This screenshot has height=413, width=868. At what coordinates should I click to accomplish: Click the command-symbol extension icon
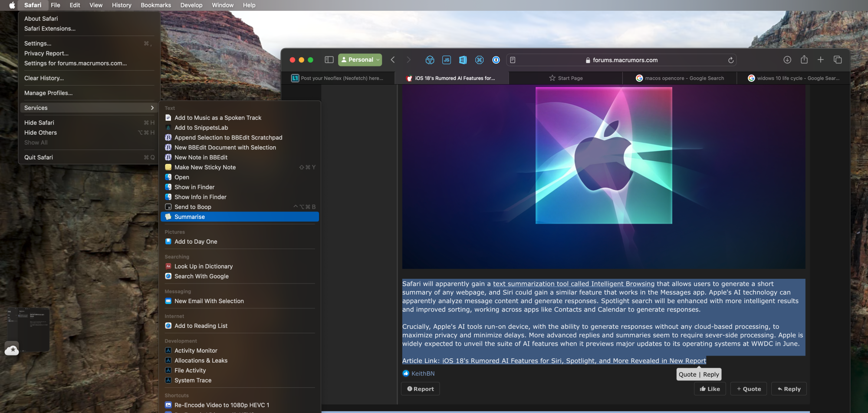480,60
